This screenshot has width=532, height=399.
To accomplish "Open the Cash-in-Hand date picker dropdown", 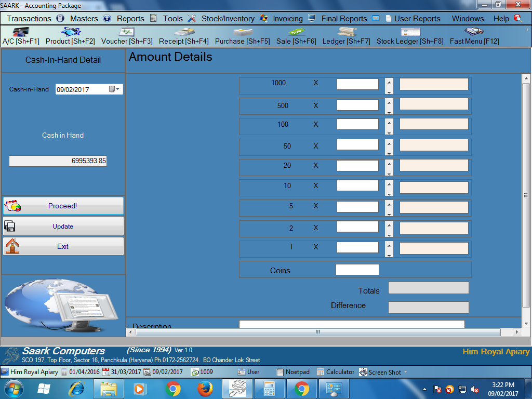I will [117, 89].
